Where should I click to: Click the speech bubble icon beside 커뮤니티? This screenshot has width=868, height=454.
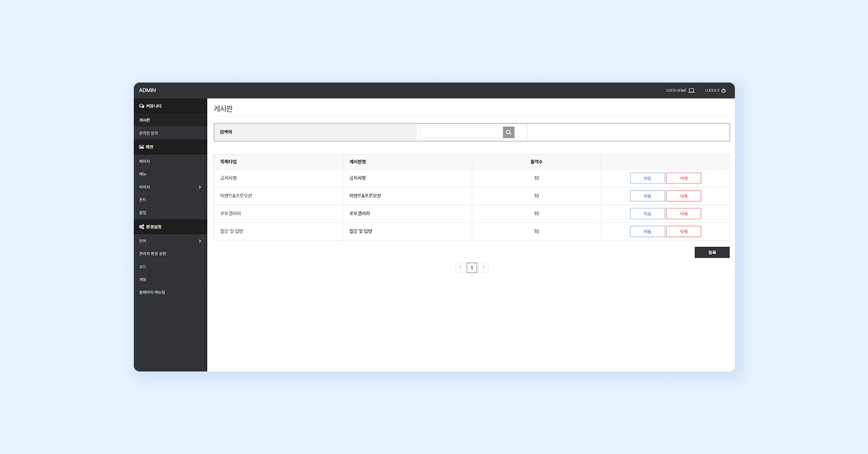[x=141, y=106]
